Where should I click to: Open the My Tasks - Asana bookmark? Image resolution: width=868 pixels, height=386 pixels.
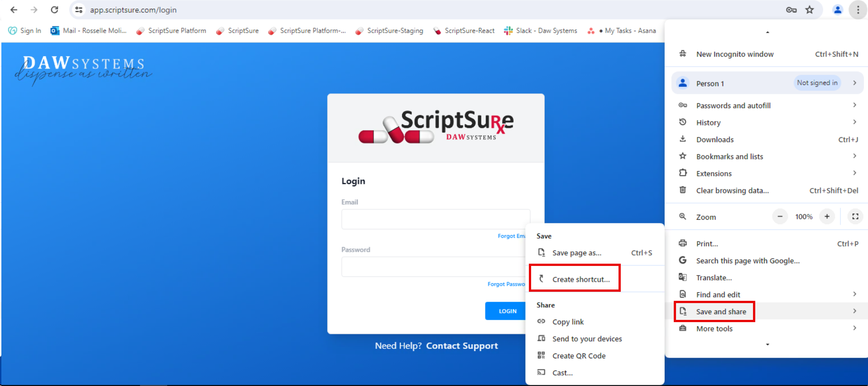[x=621, y=30]
